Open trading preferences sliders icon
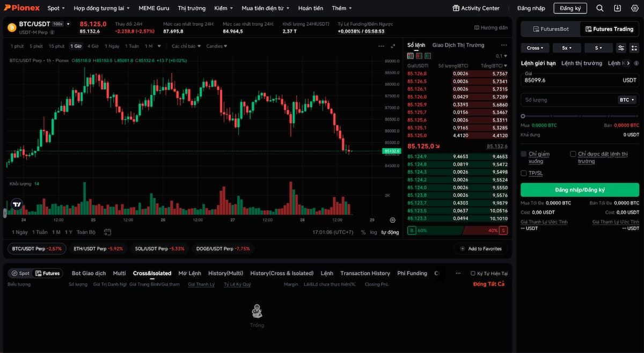This screenshot has width=644, height=353. click(621, 48)
